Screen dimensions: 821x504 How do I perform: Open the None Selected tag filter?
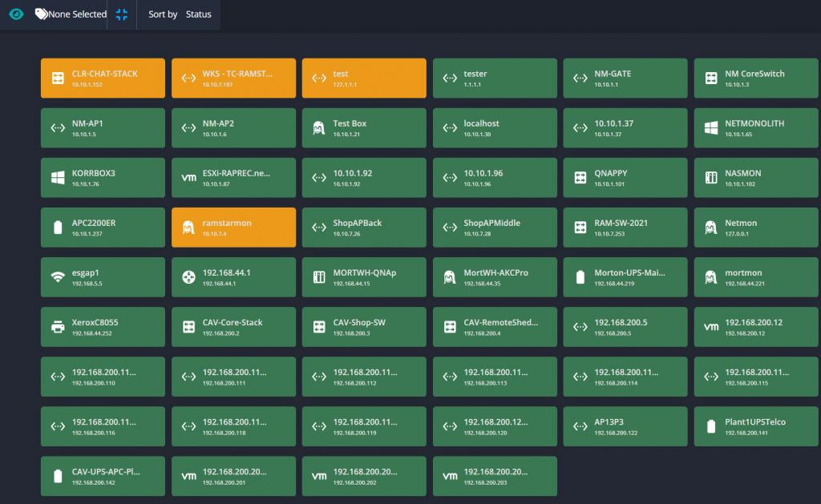tap(71, 14)
